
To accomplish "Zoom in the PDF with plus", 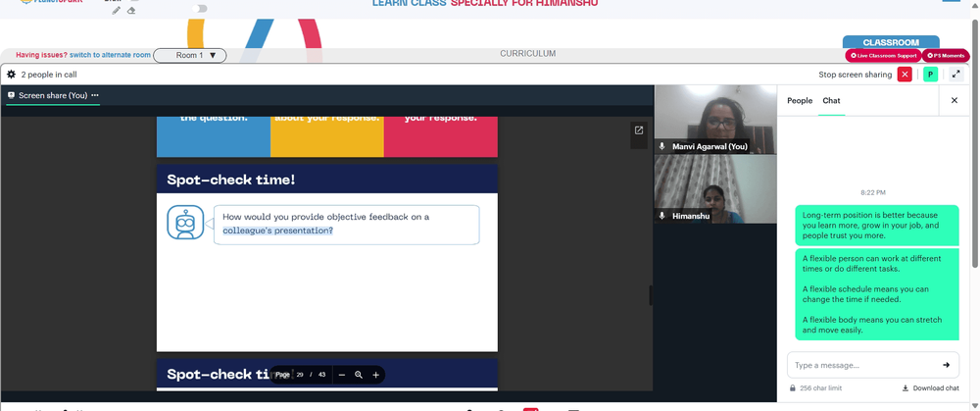I will click(375, 375).
